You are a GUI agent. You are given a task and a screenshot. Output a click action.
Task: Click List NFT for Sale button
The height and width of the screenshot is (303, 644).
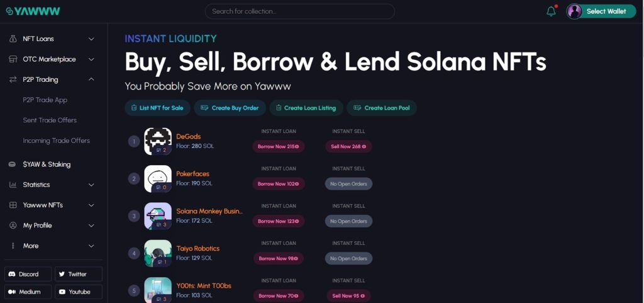[x=157, y=108]
